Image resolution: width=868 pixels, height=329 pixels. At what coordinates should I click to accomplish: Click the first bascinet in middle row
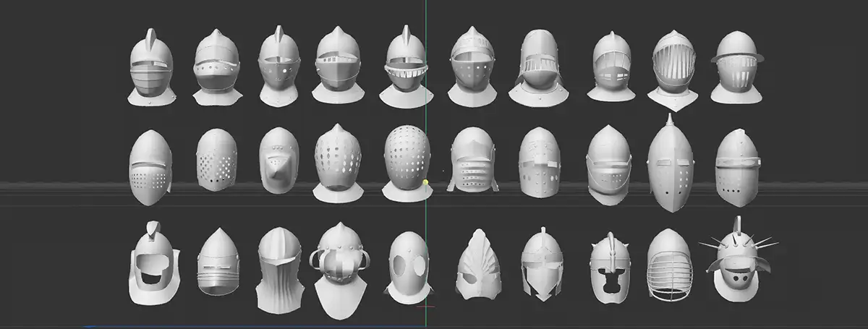(x=150, y=168)
